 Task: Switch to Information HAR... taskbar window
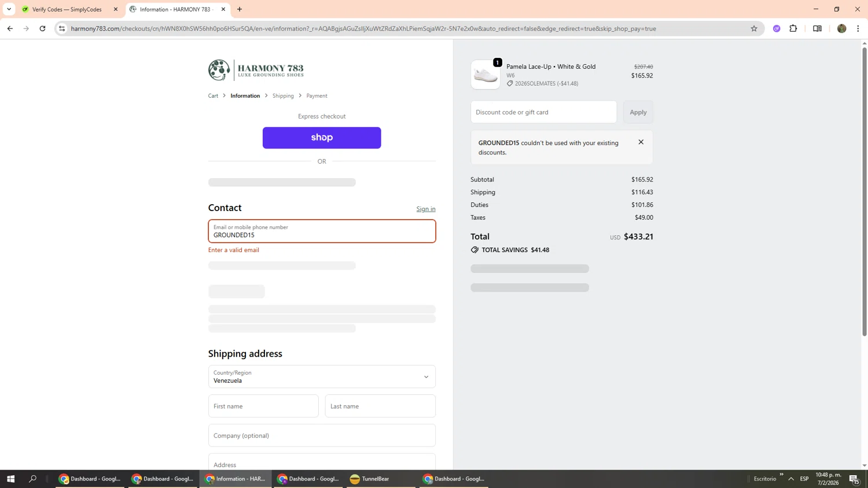coord(236,479)
